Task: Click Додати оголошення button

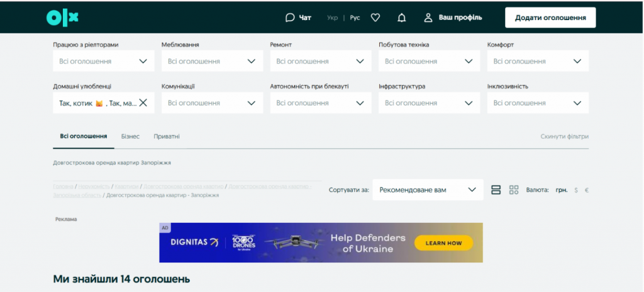Action: click(550, 18)
